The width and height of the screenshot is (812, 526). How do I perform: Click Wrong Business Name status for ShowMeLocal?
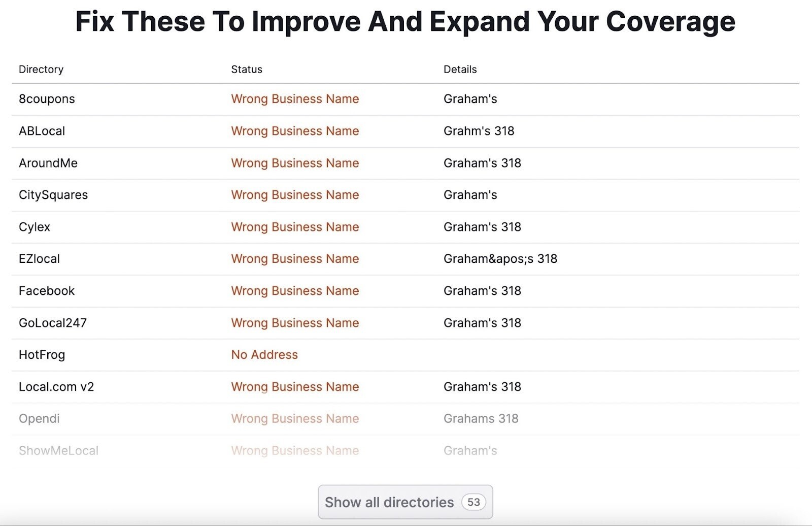(x=295, y=450)
